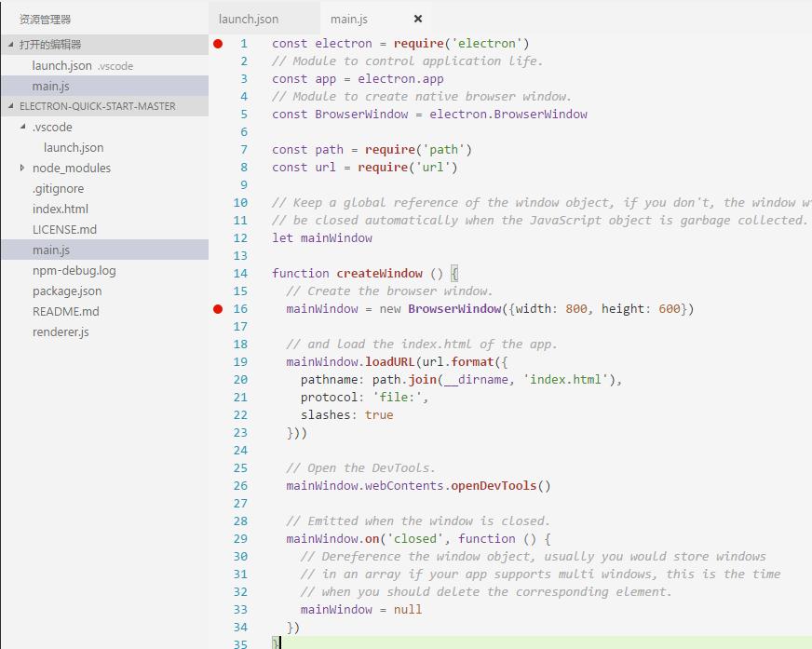Click line number 14 in the gutter
This screenshot has width=812, height=649.
240,274
